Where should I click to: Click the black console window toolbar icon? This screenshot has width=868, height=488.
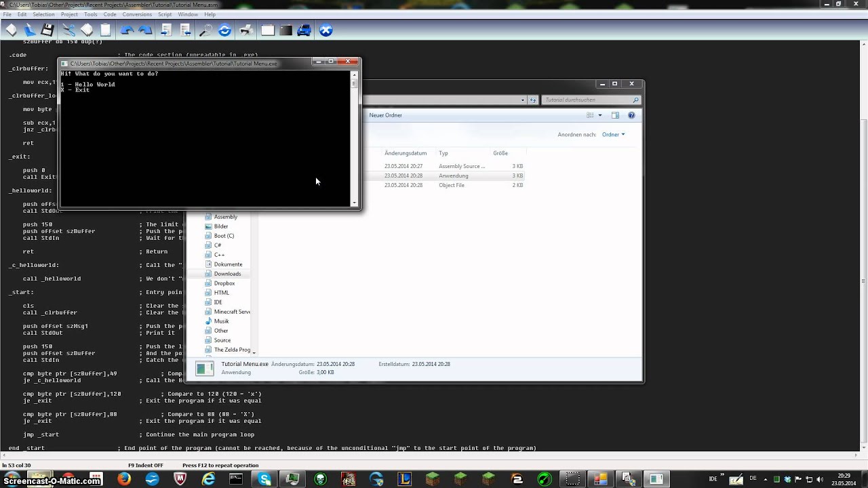(285, 30)
